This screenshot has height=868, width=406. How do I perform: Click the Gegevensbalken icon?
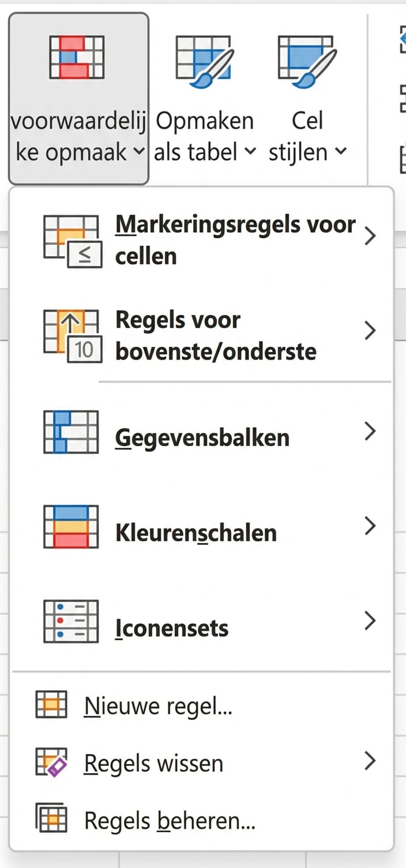pos(71,432)
